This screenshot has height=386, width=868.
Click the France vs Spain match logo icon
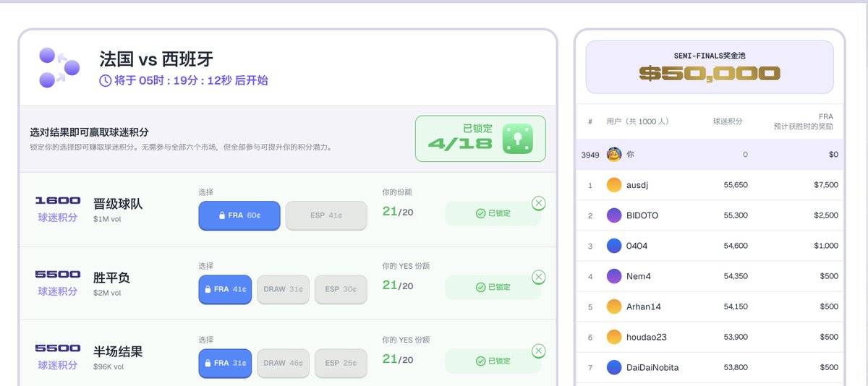59,68
